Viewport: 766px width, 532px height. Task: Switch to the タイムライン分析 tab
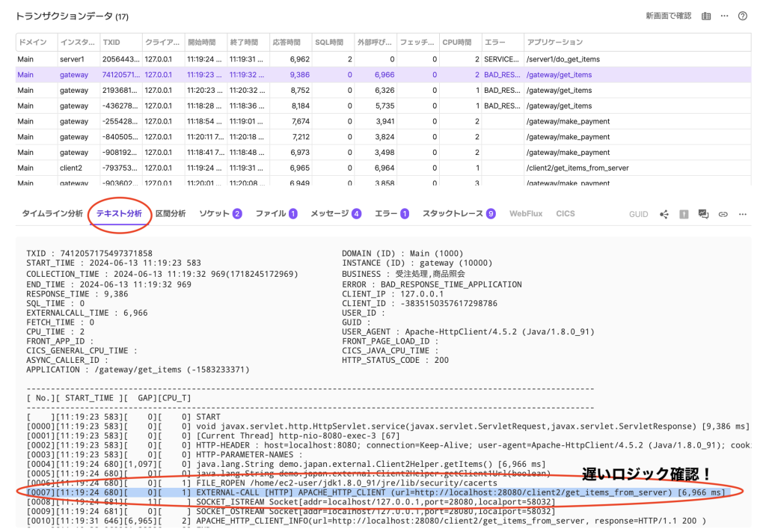[x=52, y=213]
